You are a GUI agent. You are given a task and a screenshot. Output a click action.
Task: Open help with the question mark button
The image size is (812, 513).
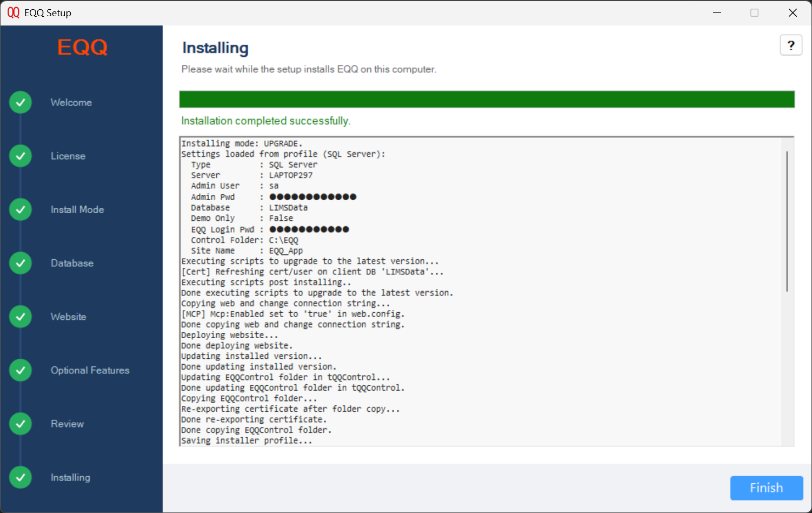pyautogui.click(x=790, y=45)
